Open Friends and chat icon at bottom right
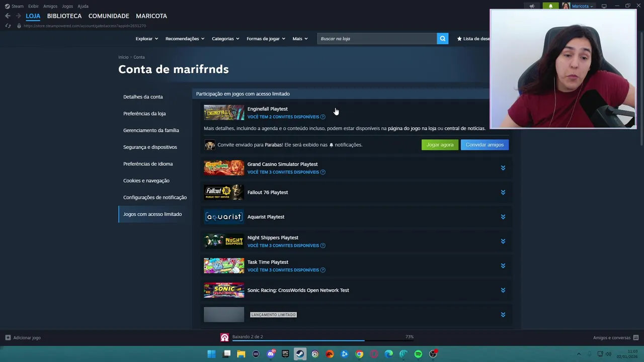Viewport: 644px width, 362px height. (x=636, y=338)
